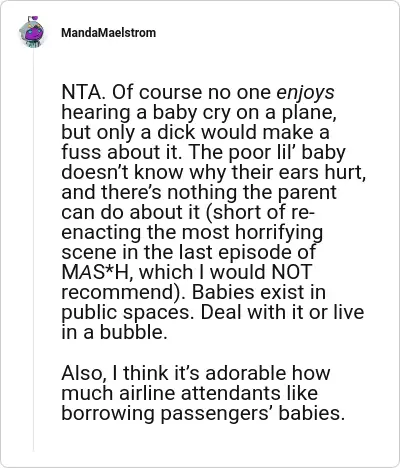Click the capitalized word NOT

292,272
